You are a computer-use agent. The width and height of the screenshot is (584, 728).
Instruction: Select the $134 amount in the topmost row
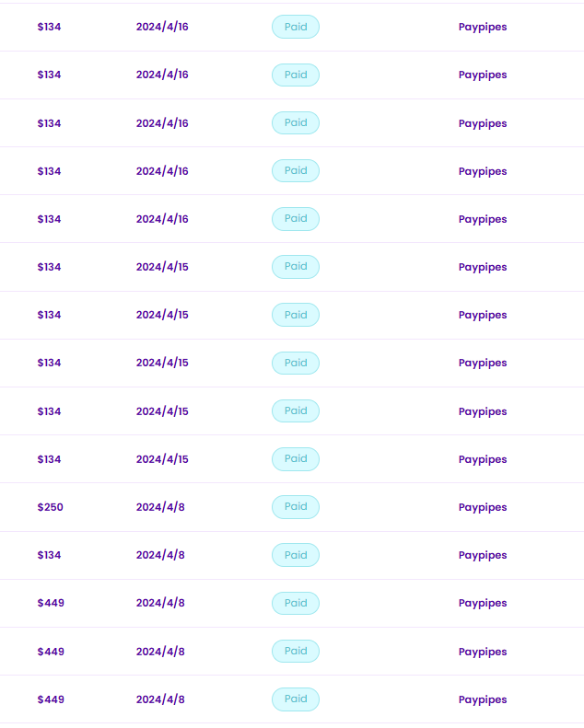point(49,27)
